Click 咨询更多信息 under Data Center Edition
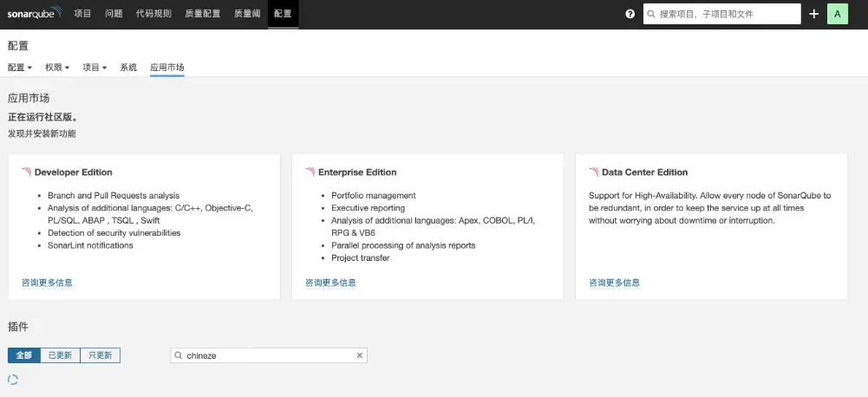This screenshot has height=397, width=868. [615, 283]
